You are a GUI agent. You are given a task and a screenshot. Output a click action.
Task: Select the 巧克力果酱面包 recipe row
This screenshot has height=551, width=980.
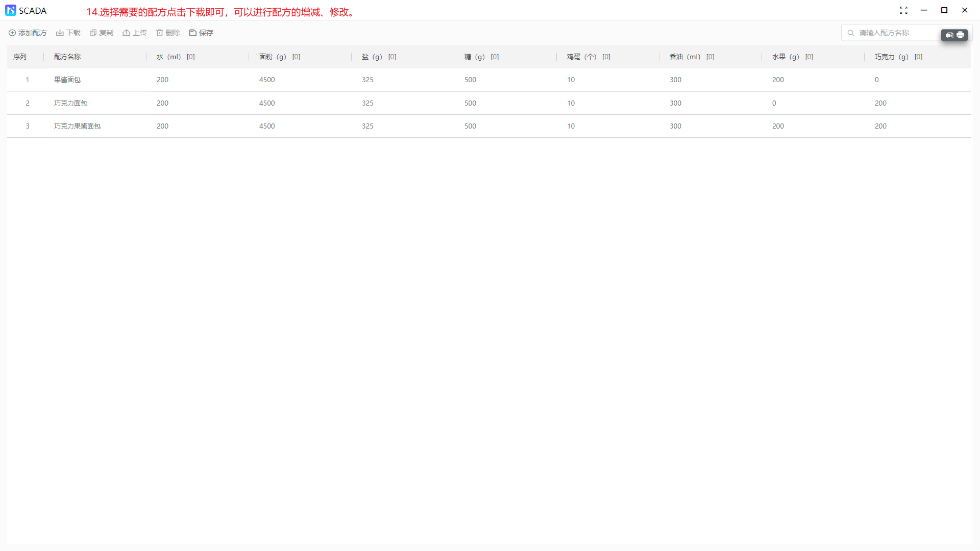(77, 126)
